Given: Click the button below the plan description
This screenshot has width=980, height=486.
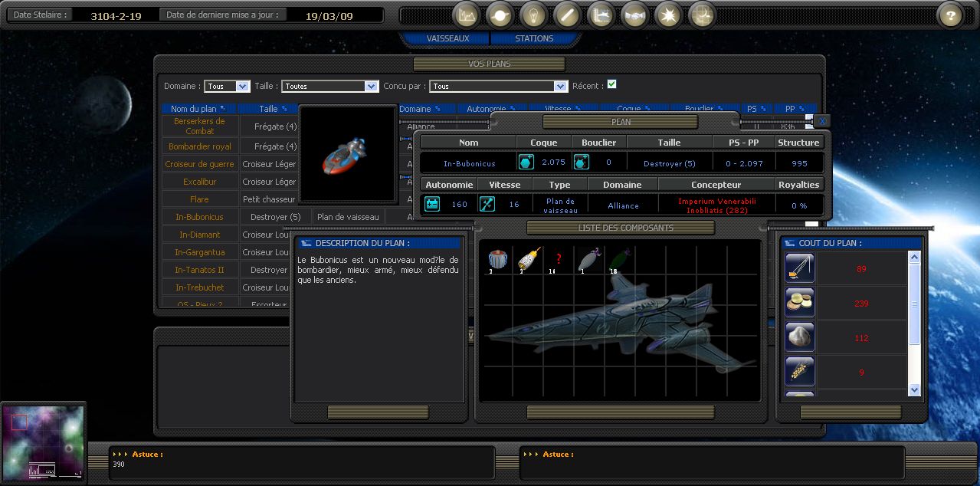Looking at the screenshot, I should (x=378, y=412).
